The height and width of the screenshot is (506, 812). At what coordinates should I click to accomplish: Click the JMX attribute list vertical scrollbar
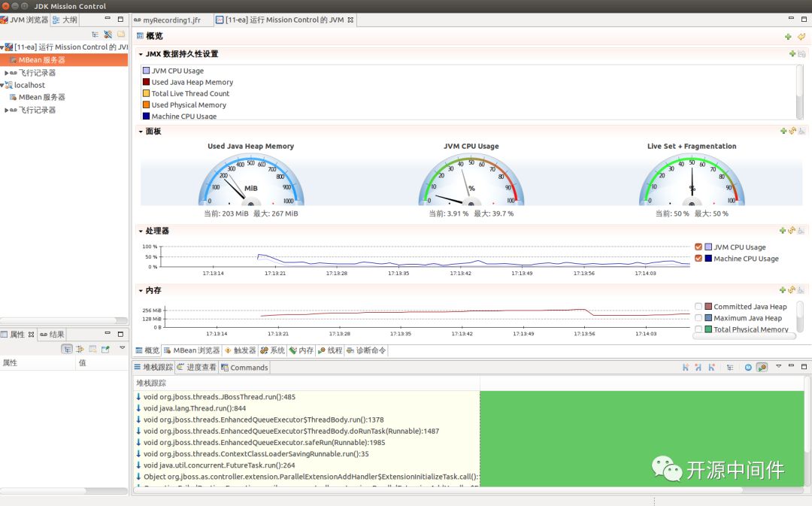799,92
